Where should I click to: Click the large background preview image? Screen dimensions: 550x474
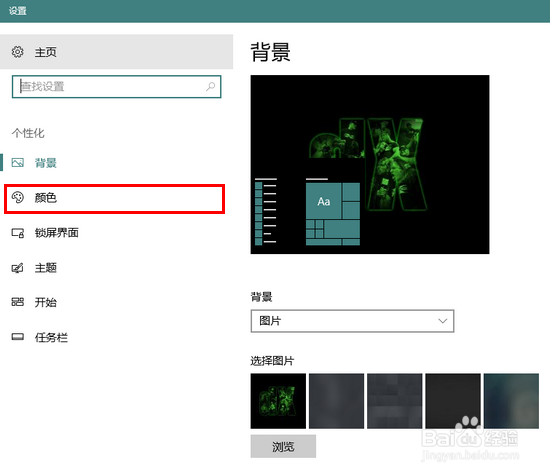[x=370, y=164]
